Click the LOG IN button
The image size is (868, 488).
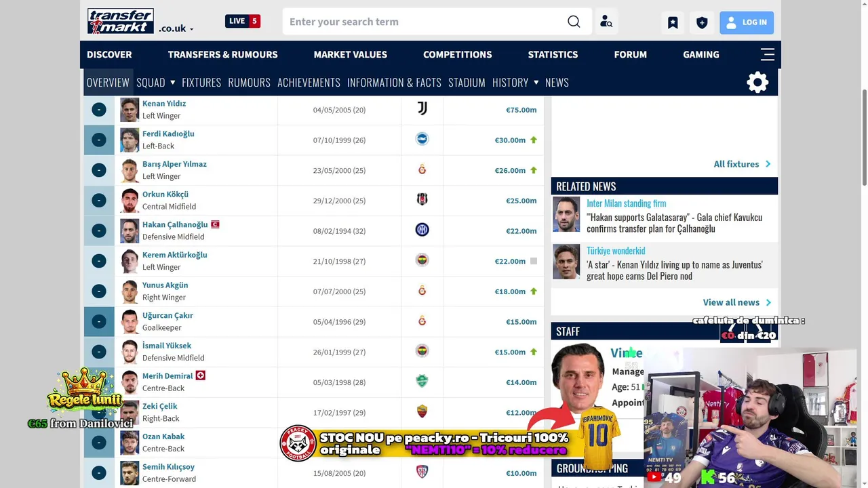point(747,22)
